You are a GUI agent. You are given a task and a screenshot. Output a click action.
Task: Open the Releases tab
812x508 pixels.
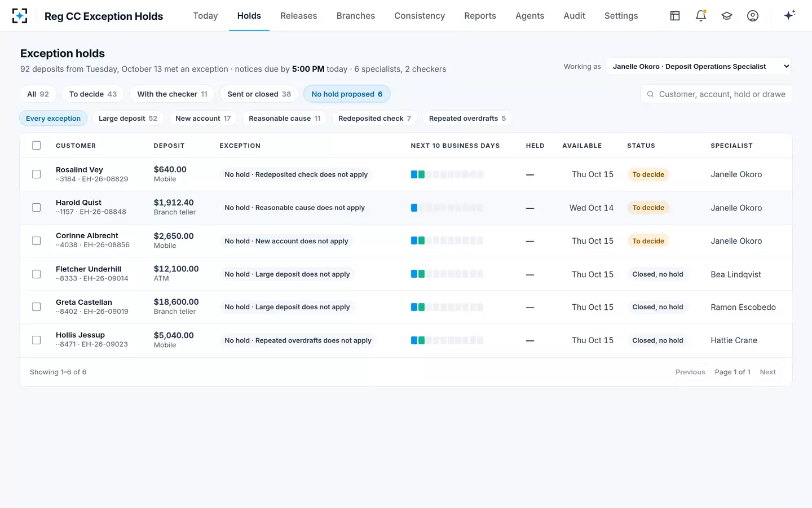point(298,16)
